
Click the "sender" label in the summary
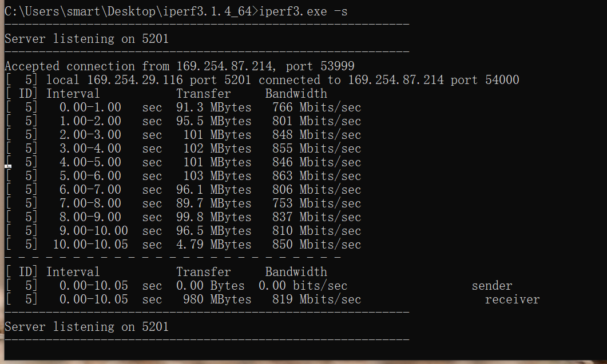pyautogui.click(x=491, y=286)
